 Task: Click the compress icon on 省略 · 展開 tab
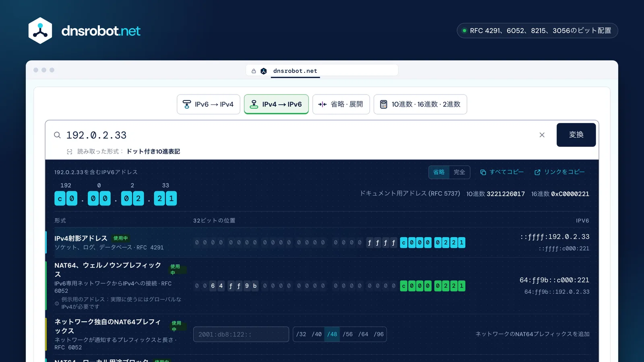click(x=322, y=105)
